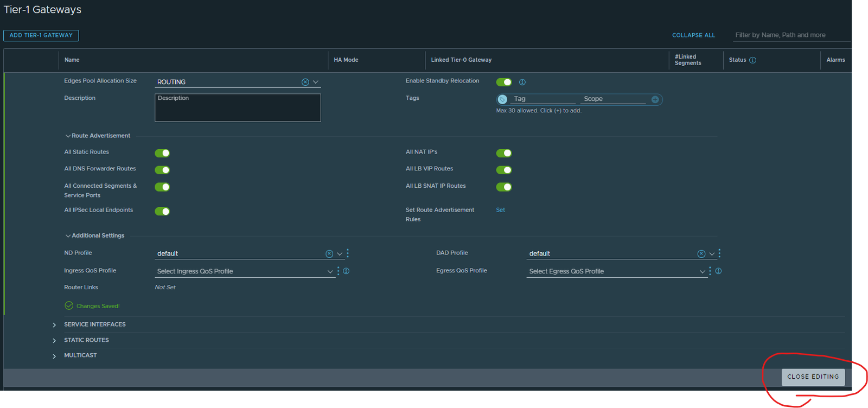Click ADD TIER-1 GATEWAY button
The image size is (868, 408).
point(41,35)
